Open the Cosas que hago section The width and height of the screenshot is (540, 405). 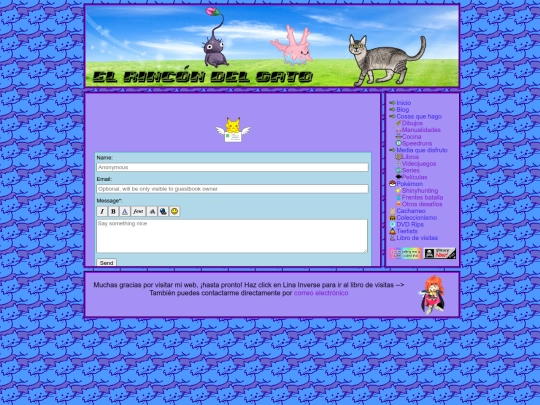click(419, 116)
